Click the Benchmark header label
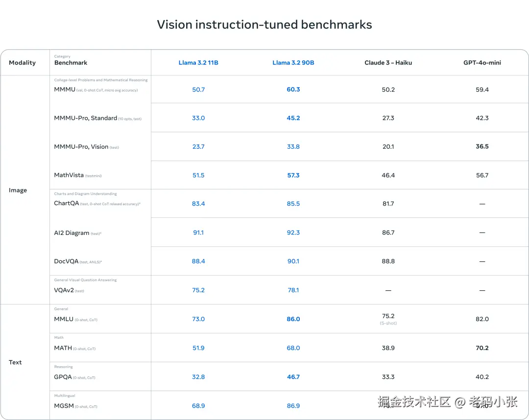This screenshot has width=529, height=420. 71,63
